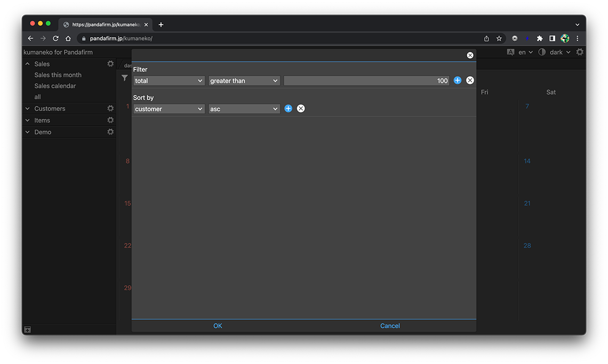Click the funnel filter icon
608x364 pixels.
coord(125,78)
